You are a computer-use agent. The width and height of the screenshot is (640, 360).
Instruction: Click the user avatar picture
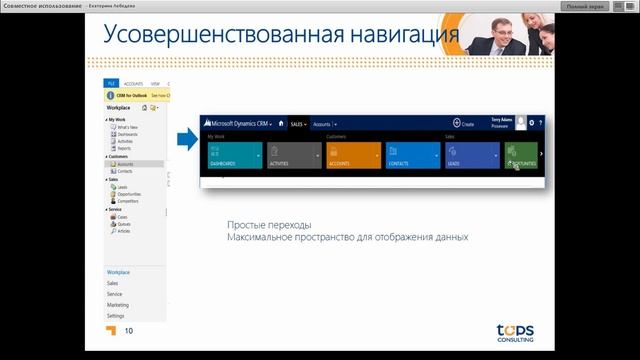tap(521, 122)
